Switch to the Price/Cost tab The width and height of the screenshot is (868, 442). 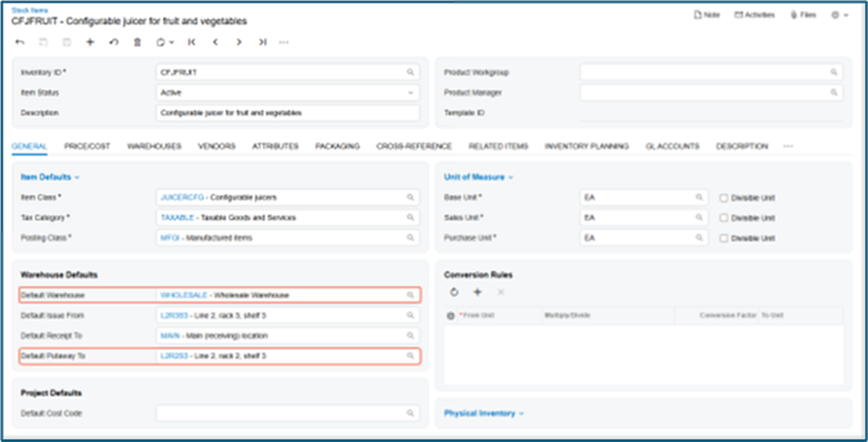click(87, 146)
